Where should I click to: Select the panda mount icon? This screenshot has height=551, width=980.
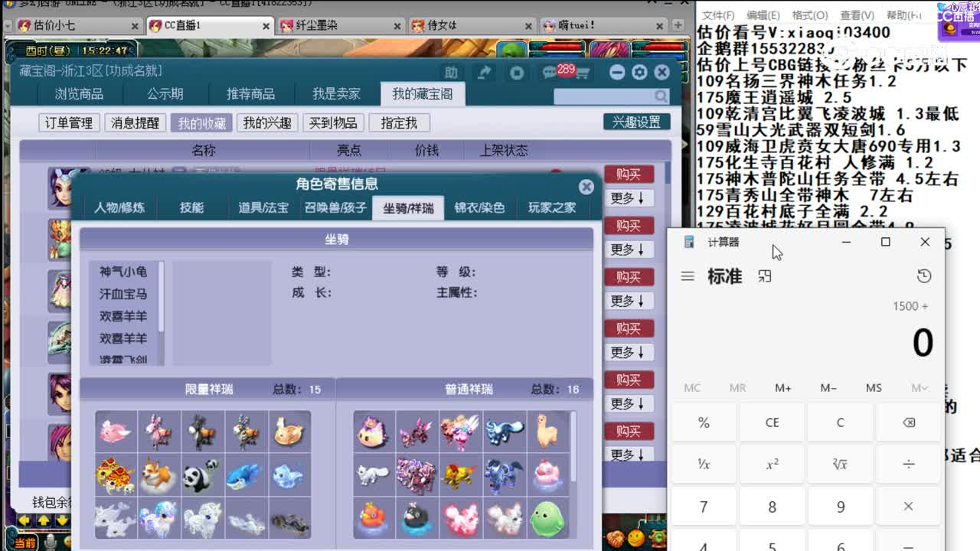click(x=202, y=476)
